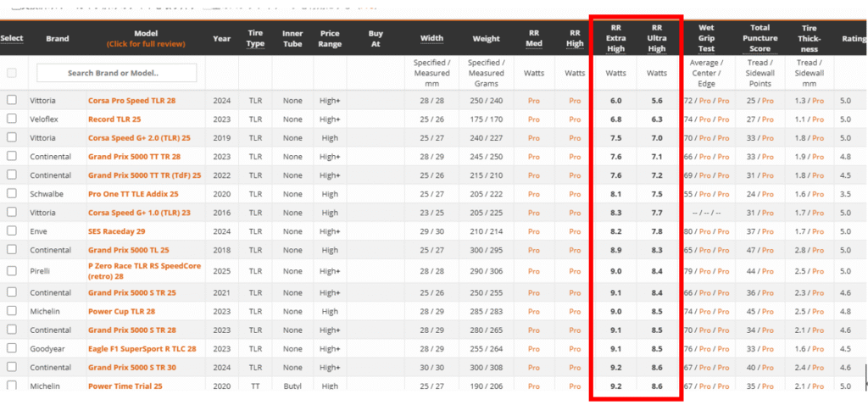Open P Zero Race TLR RS SpeedCore review

point(144,270)
